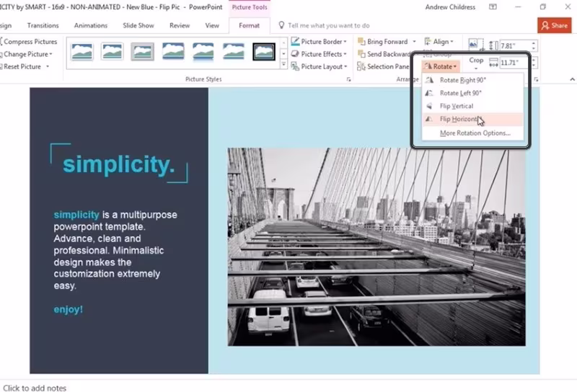Open the Size group dialog launcher
This screenshot has width=577, height=392.
point(536,79)
